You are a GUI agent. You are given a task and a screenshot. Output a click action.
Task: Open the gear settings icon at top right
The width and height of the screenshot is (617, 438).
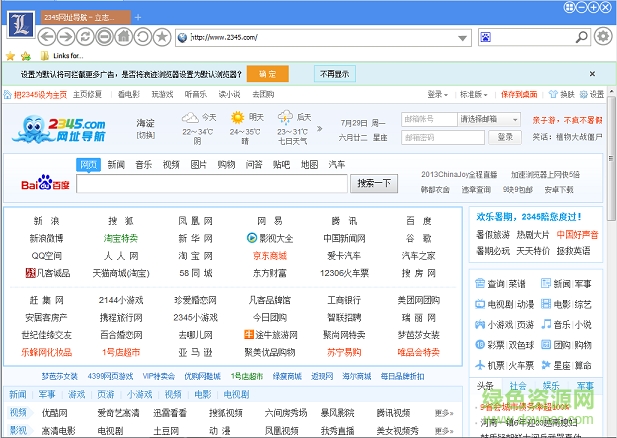tap(602, 37)
